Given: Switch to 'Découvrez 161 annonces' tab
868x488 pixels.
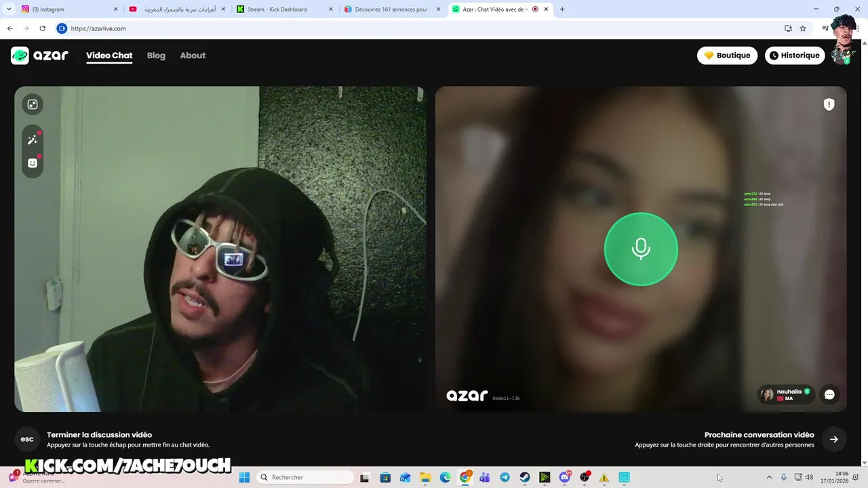Looking at the screenshot, I should point(391,9).
